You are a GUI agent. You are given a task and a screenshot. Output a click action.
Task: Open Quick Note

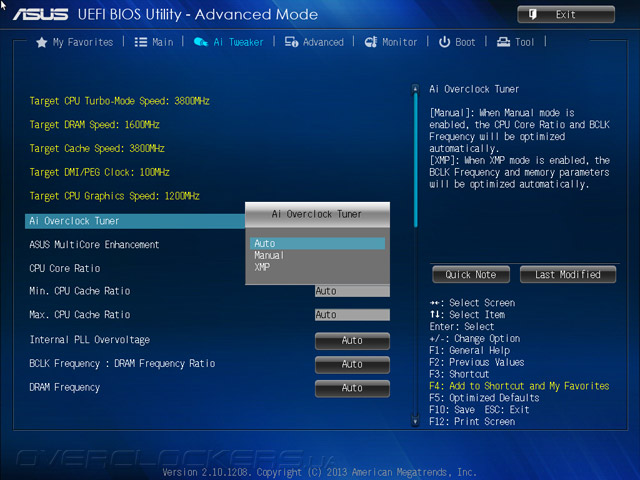click(471, 274)
